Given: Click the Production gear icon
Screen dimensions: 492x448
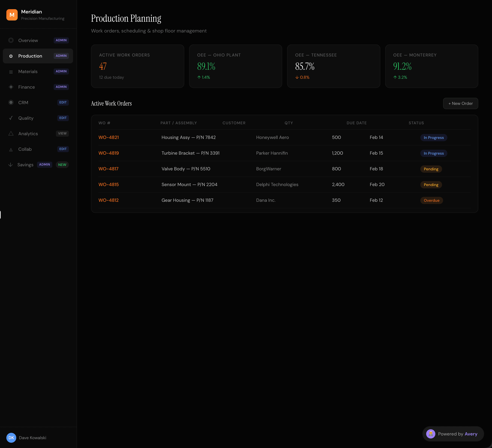Looking at the screenshot, I should click(x=11, y=56).
